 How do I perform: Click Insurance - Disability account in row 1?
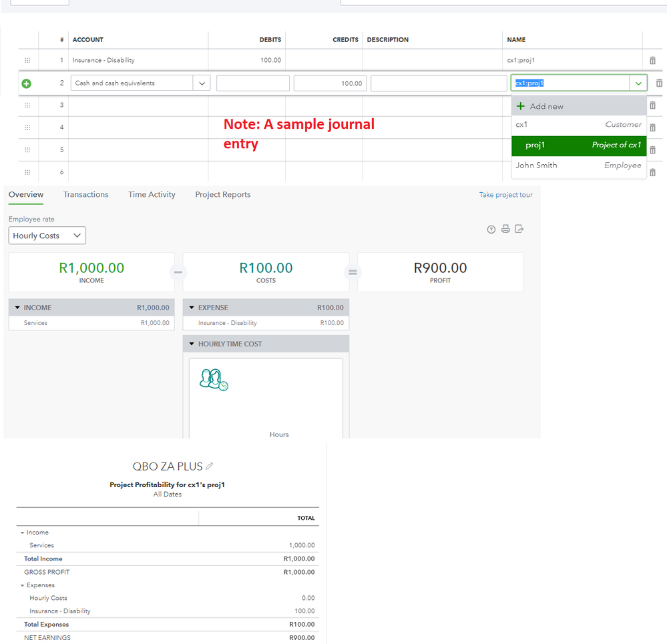click(103, 60)
